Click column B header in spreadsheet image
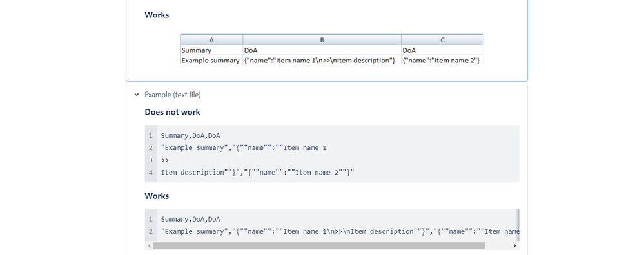Image resolution: width=644 pixels, height=255 pixels. click(x=322, y=40)
